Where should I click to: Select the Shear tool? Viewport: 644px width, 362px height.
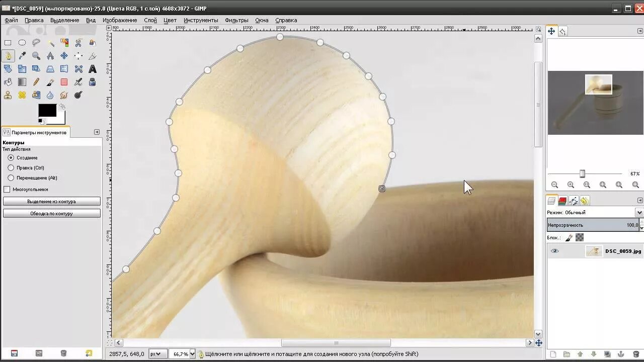pyautogui.click(x=36, y=69)
